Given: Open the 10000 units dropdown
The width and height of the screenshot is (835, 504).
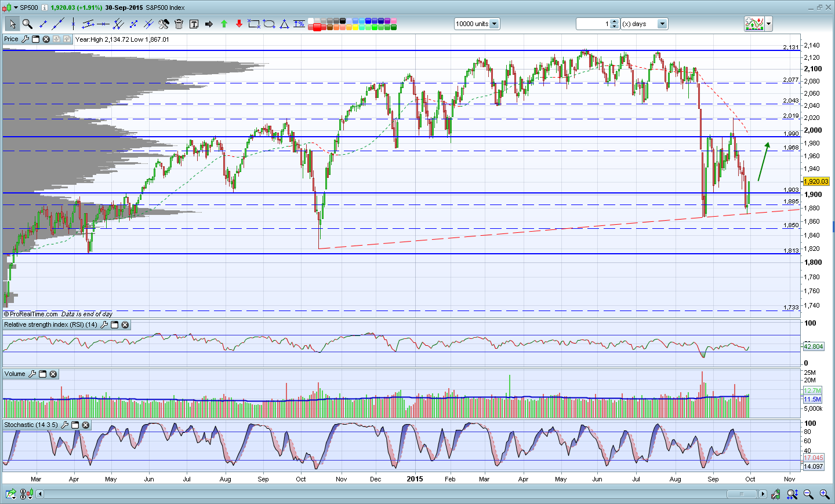Looking at the screenshot, I should [x=495, y=24].
